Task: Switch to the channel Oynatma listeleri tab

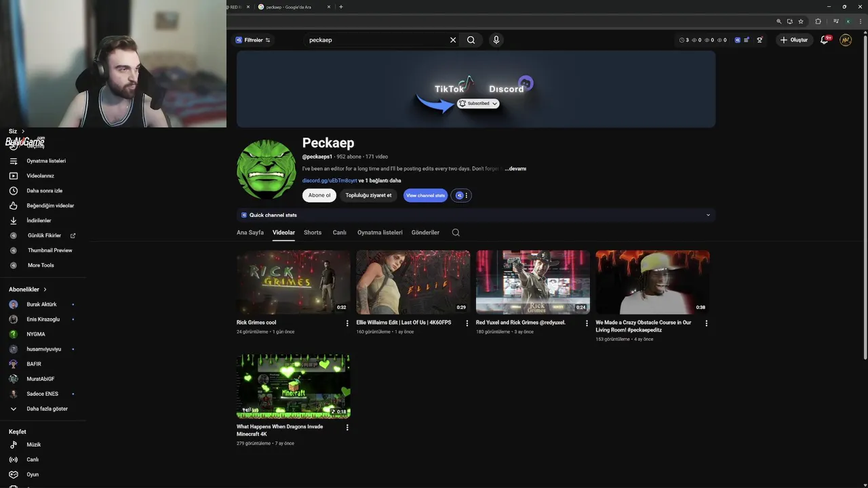Action: click(x=380, y=232)
